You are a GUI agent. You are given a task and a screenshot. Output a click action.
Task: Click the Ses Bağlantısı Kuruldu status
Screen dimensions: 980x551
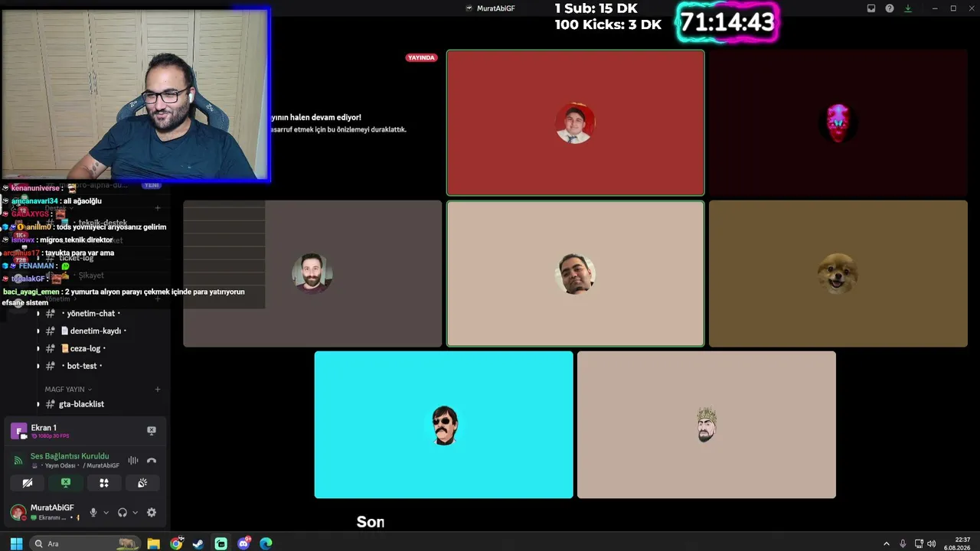click(70, 456)
